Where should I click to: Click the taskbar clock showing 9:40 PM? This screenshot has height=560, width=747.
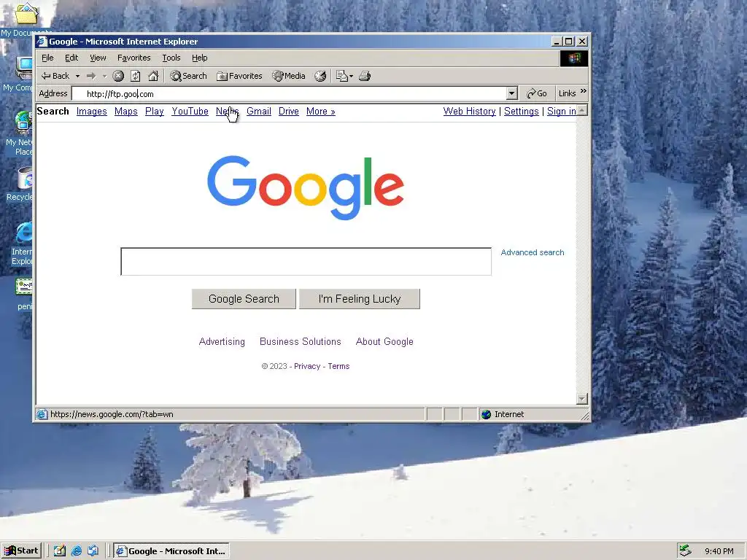click(x=719, y=551)
